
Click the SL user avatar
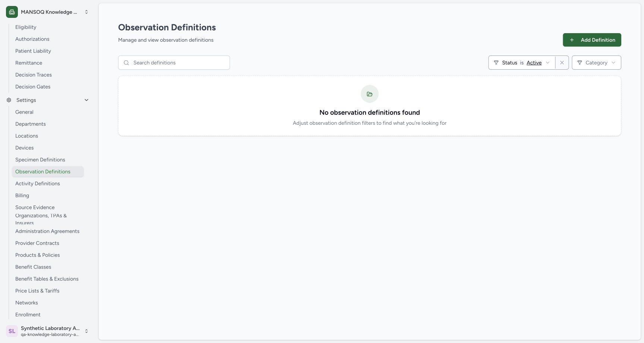coord(12,331)
